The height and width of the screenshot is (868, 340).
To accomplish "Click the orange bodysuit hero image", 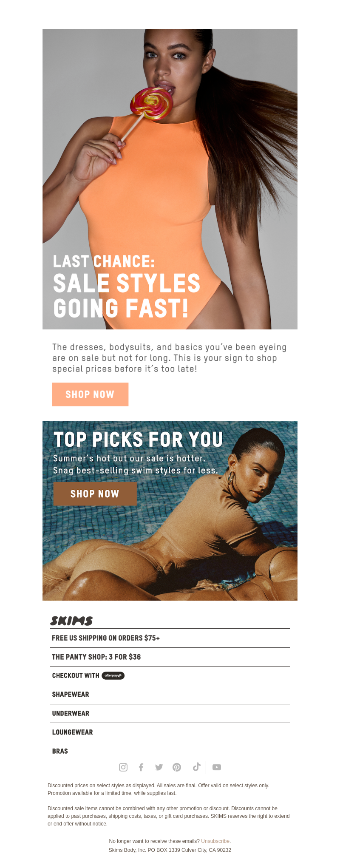I will 170,179.
